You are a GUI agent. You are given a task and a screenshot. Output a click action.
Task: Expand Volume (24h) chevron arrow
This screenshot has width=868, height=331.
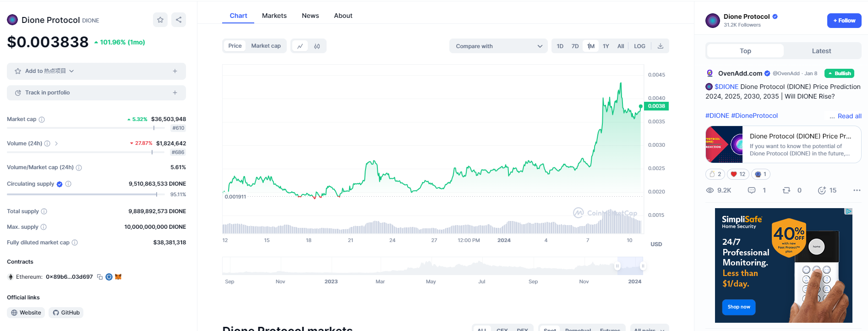tap(56, 143)
